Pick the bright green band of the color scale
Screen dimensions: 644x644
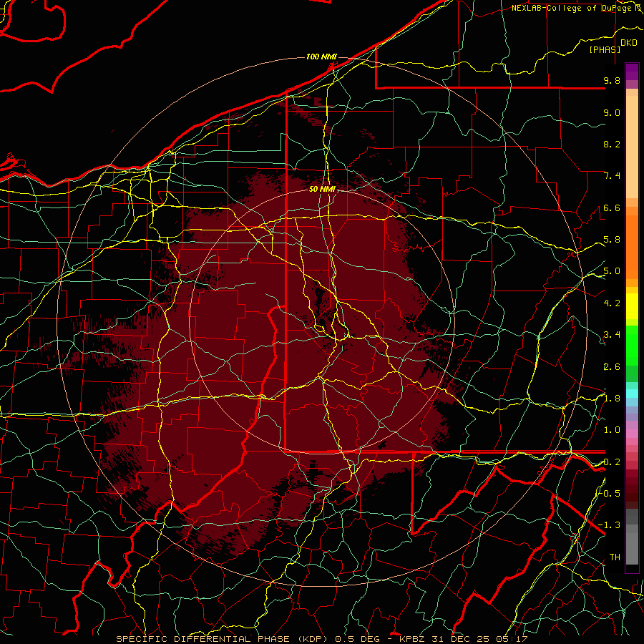click(x=632, y=344)
